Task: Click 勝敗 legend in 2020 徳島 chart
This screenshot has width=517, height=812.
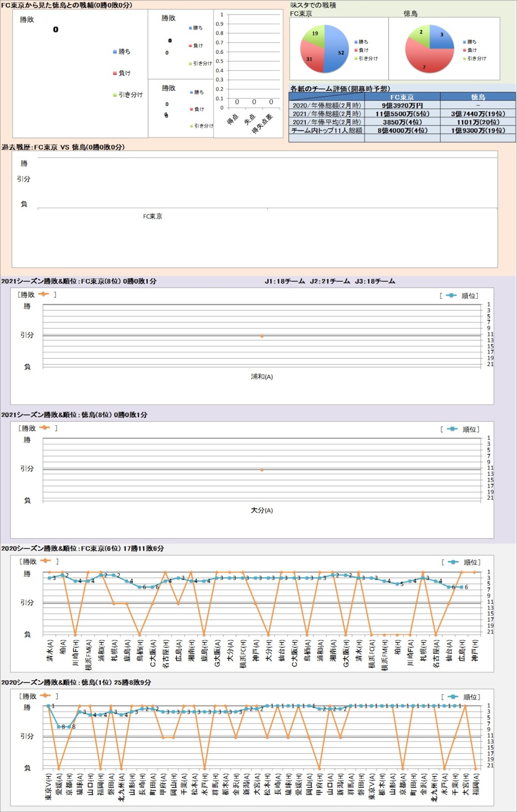Action: click(39, 696)
